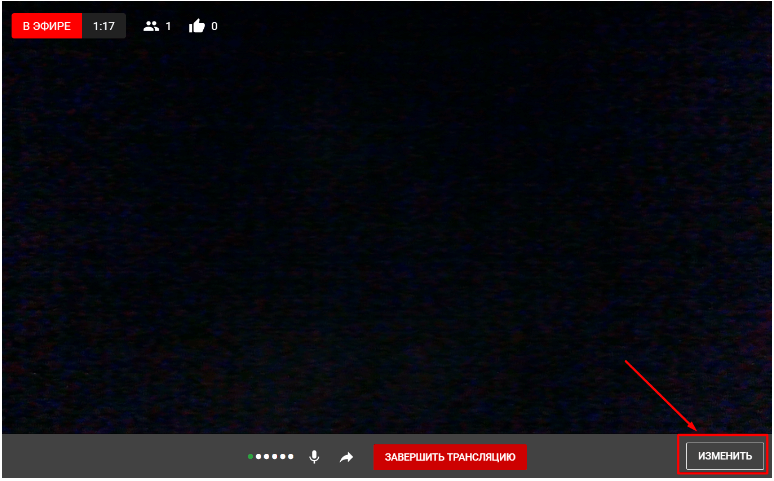
Task: Click the like count number 0
Action: 214,26
